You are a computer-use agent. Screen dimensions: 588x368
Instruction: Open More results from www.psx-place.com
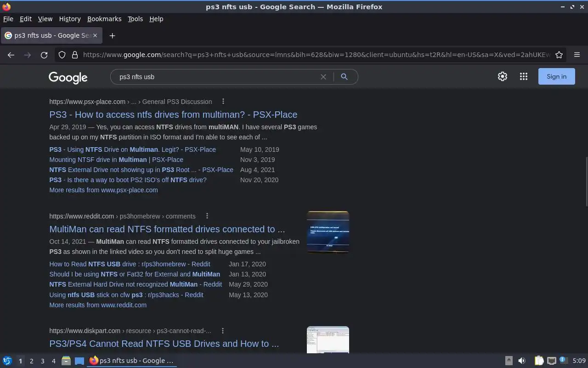pos(103,190)
